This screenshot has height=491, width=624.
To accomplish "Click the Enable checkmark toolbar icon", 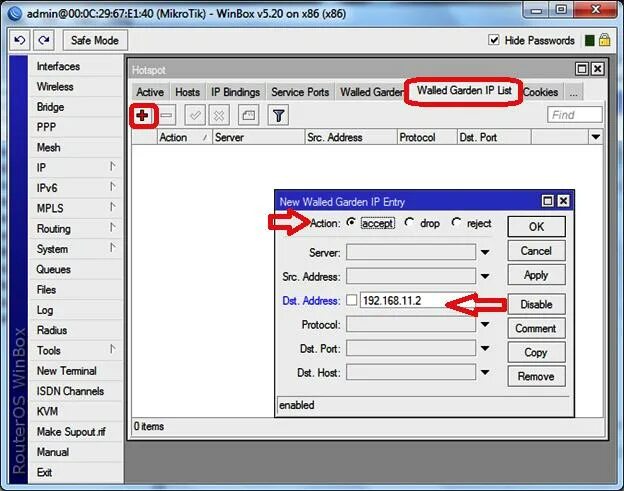I will point(195,116).
